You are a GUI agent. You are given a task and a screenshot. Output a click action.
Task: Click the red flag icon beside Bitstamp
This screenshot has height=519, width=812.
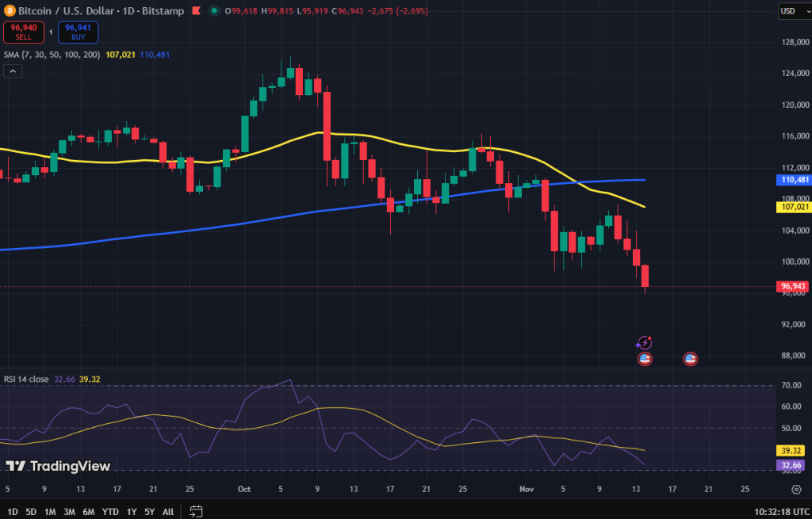click(x=197, y=10)
